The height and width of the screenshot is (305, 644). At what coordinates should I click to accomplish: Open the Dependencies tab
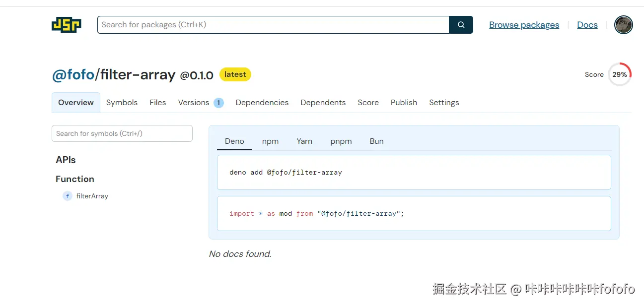coord(262,103)
